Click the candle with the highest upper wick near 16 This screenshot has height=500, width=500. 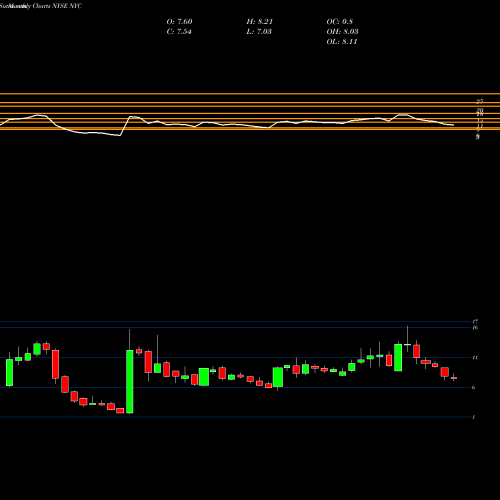pyautogui.click(x=407, y=344)
